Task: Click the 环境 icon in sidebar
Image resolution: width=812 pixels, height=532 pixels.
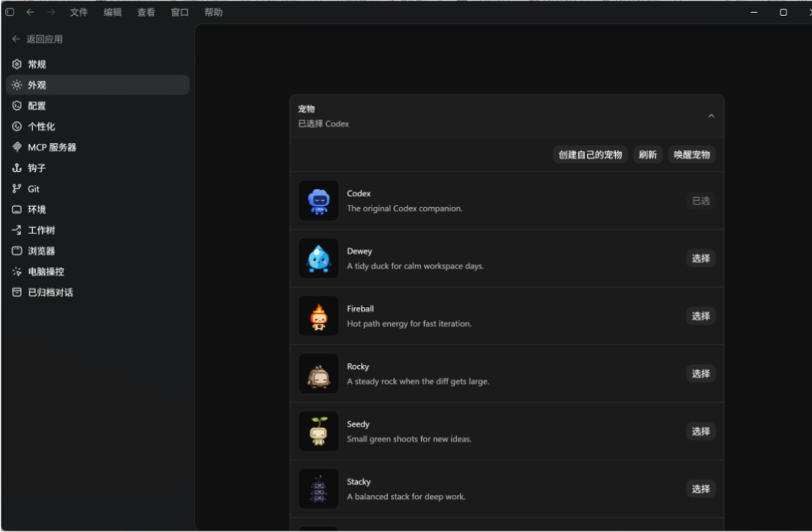Action: (17, 209)
